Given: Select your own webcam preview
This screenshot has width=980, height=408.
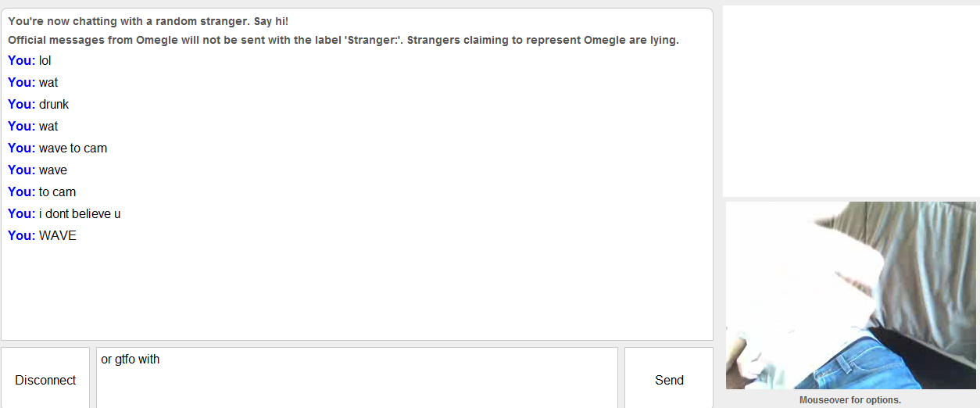Looking at the screenshot, I should click(x=850, y=295).
